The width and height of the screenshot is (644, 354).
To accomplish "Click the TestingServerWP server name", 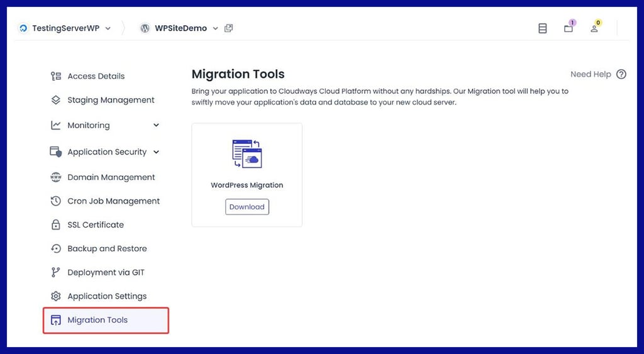I will point(65,28).
